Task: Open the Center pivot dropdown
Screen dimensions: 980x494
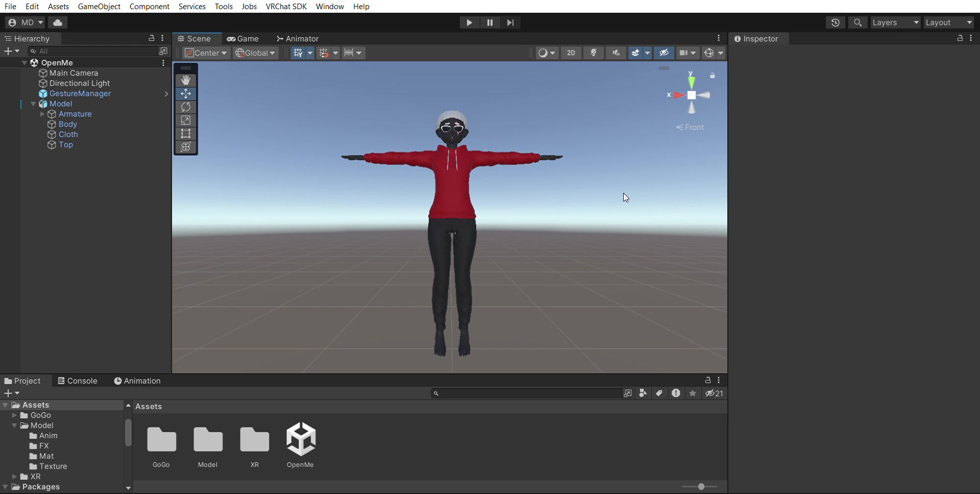Action: pos(206,53)
